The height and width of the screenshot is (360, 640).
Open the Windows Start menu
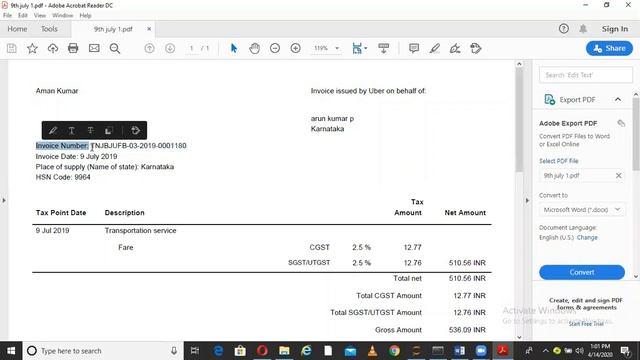[11, 351]
